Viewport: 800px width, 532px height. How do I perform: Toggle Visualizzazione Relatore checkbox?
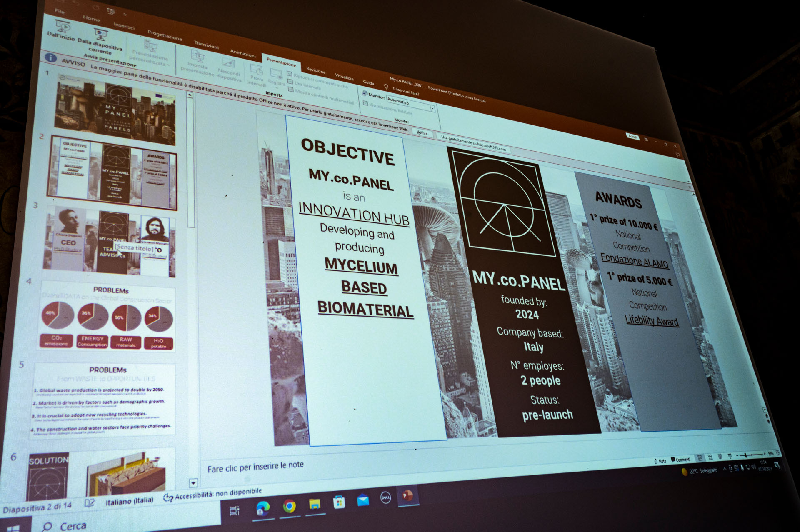pyautogui.click(x=365, y=103)
